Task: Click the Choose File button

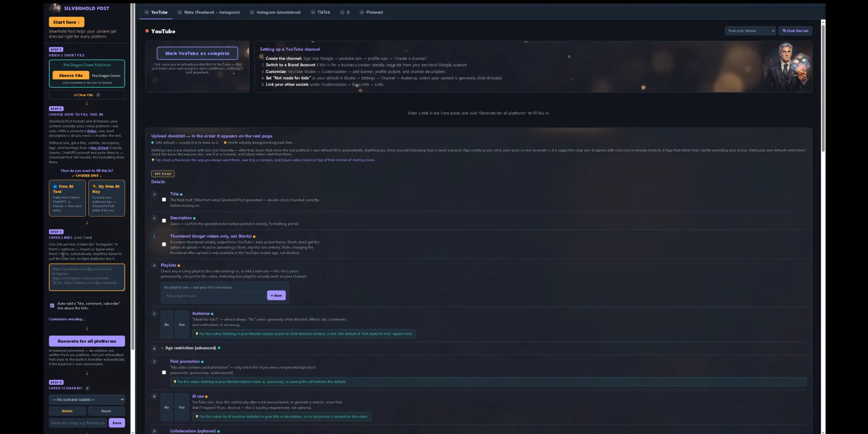Action: [71, 75]
